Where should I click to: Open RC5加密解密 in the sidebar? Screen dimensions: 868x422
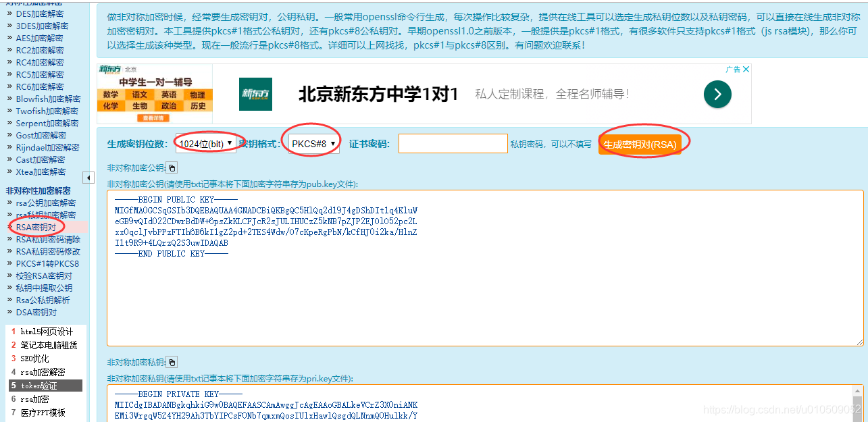click(x=40, y=74)
